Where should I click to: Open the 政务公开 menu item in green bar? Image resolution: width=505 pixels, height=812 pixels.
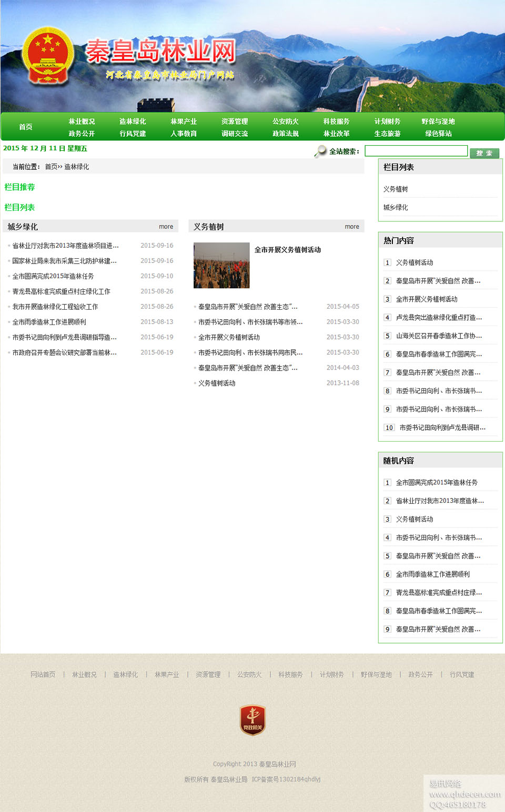click(82, 134)
